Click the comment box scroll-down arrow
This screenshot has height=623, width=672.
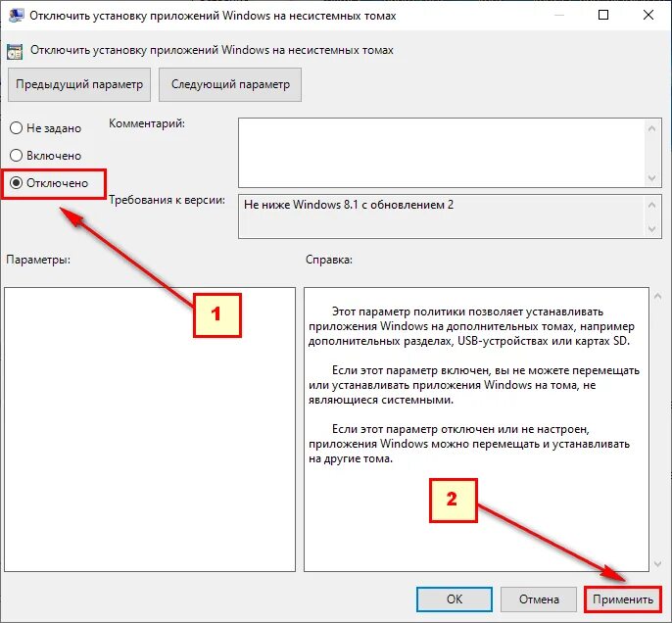point(651,177)
